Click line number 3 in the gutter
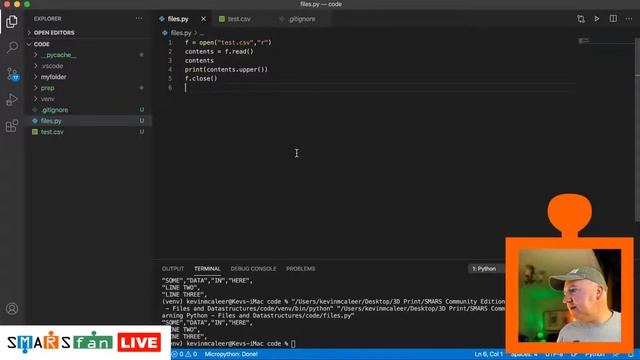 (x=170, y=60)
